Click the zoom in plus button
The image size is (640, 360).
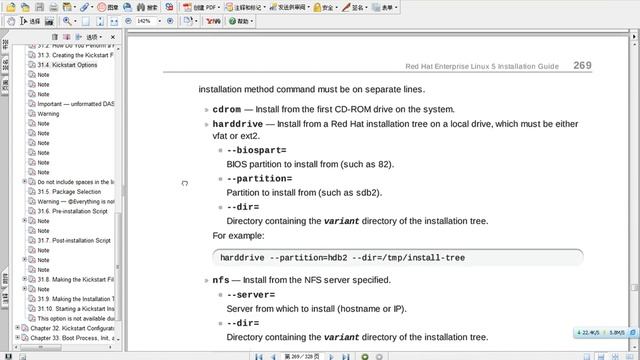170,21
